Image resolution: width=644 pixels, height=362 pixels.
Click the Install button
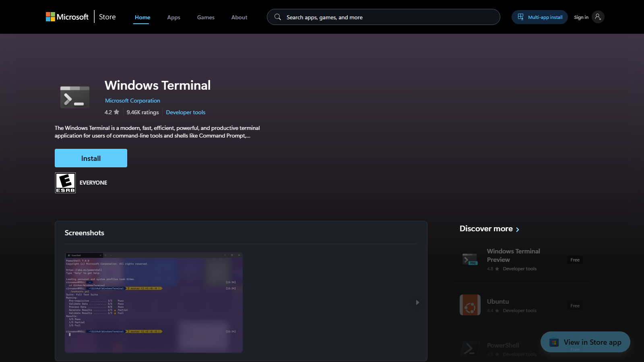[91, 158]
